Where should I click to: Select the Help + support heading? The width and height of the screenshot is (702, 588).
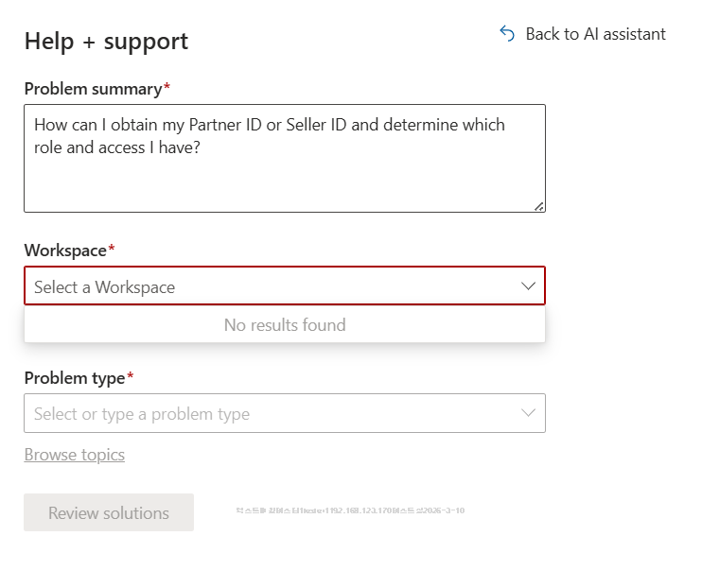click(x=107, y=42)
